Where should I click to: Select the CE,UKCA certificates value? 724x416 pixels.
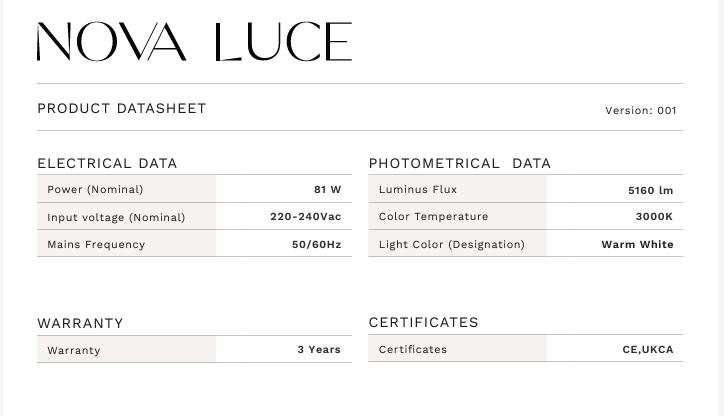click(647, 350)
